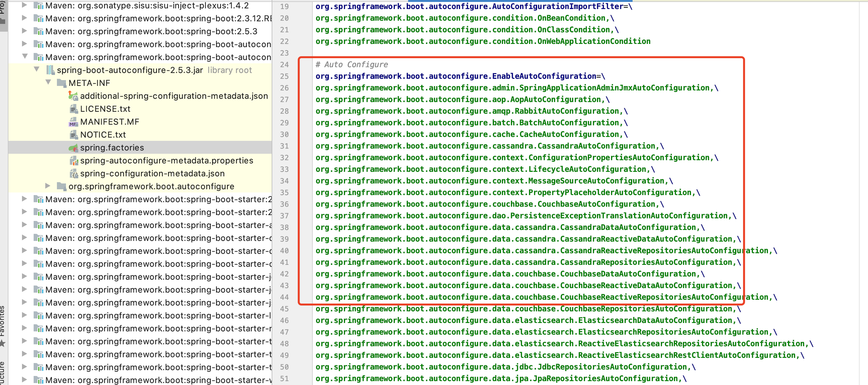This screenshot has width=868, height=385.
Task: Click the spring-autoconfigure-metadata.properties file icon
Action: point(73,161)
